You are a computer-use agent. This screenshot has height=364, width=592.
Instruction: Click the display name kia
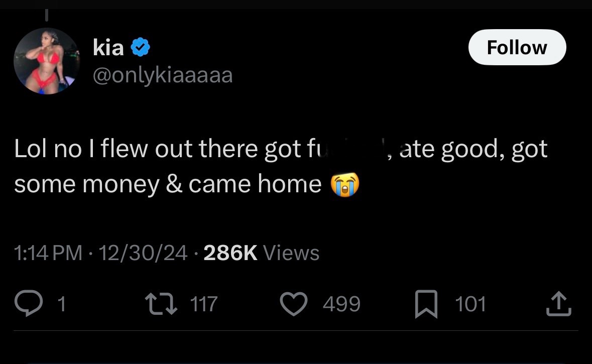pyautogui.click(x=108, y=48)
